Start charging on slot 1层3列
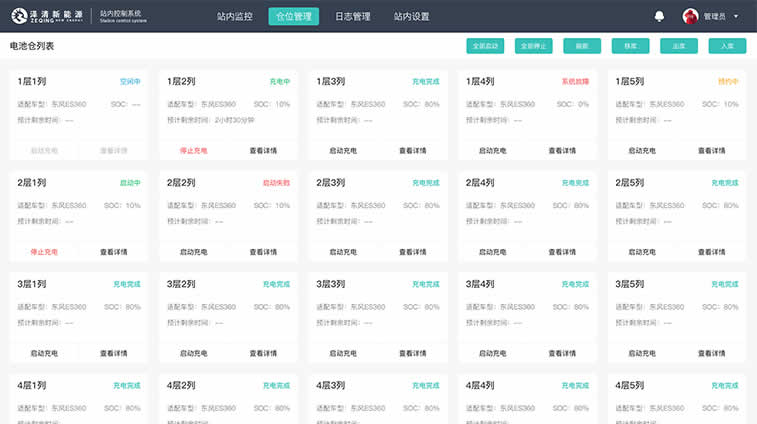 click(343, 151)
